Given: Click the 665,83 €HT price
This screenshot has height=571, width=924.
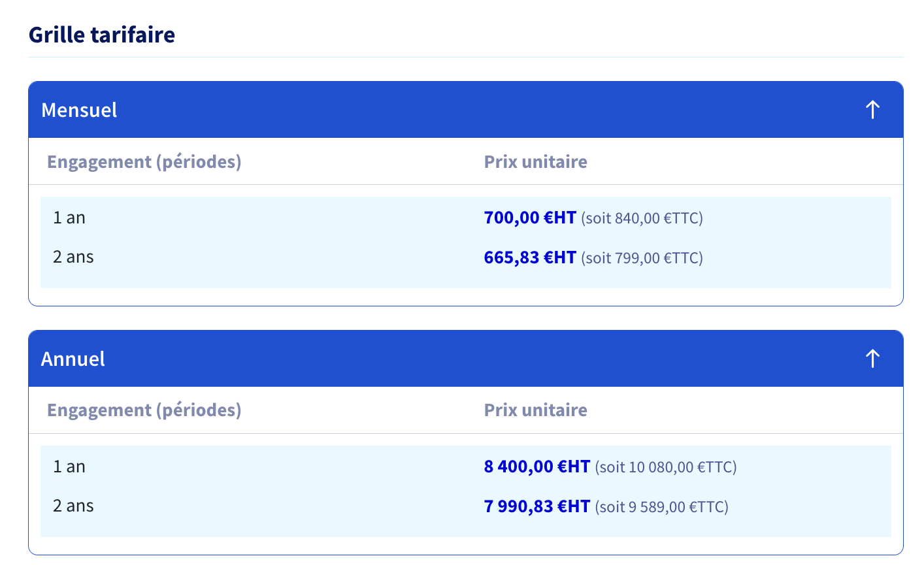Looking at the screenshot, I should click(530, 257).
